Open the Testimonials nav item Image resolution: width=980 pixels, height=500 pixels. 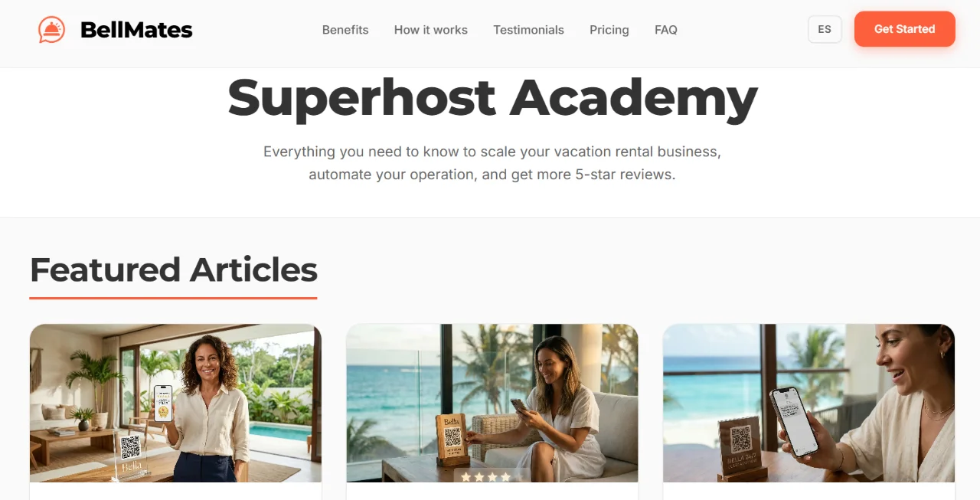pos(528,30)
